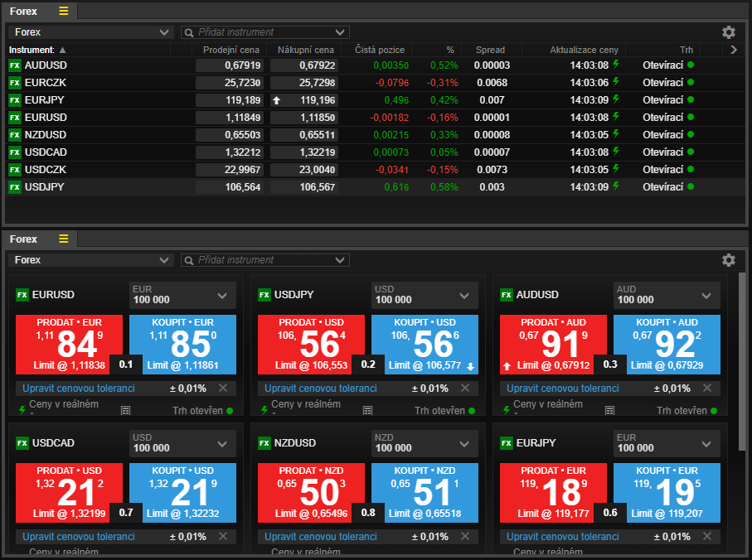Sort by Prodejní cena column header

coord(230,50)
